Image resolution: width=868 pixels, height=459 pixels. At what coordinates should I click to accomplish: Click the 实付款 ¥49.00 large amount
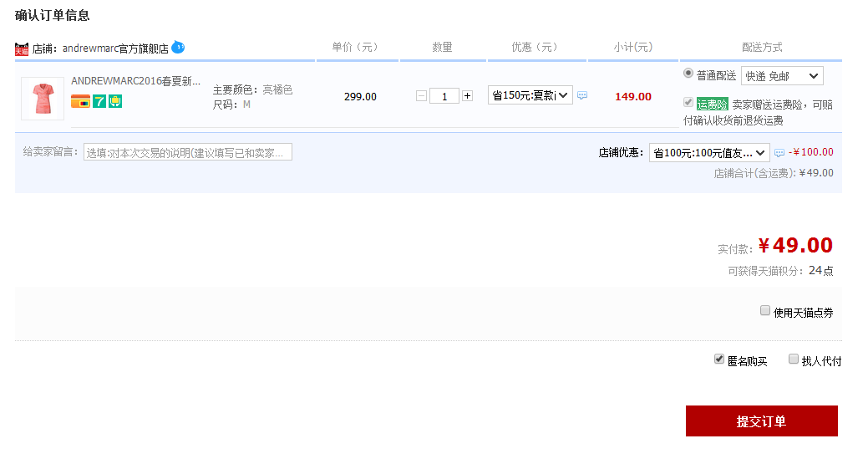(795, 245)
